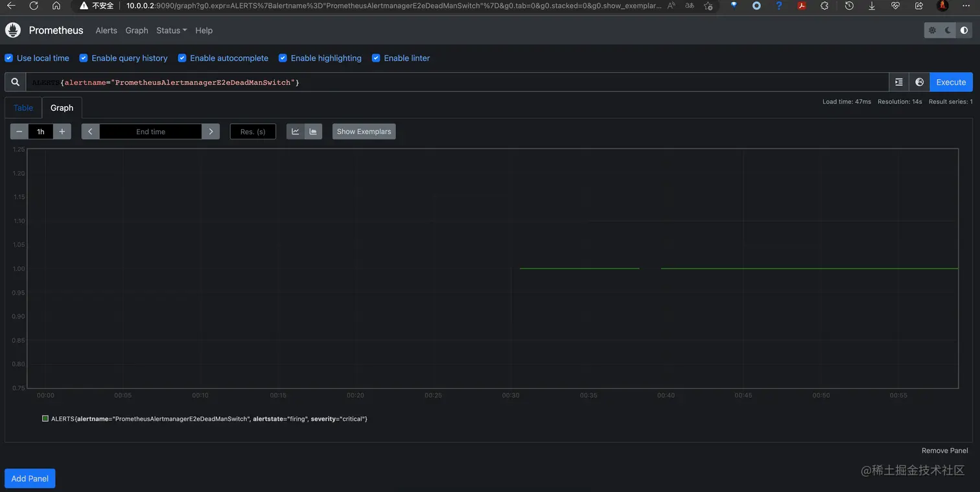
Task: Toggle Use local time checkbox
Action: 9,58
